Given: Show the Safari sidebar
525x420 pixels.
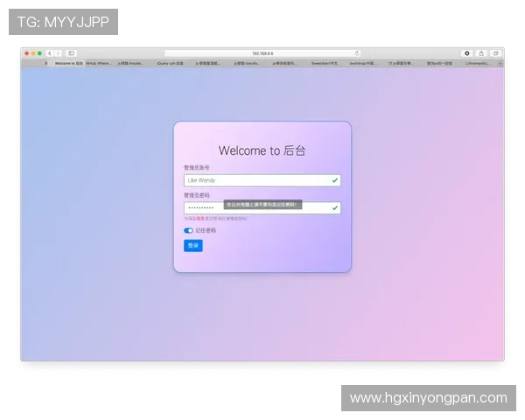Looking at the screenshot, I should pos(71,53).
